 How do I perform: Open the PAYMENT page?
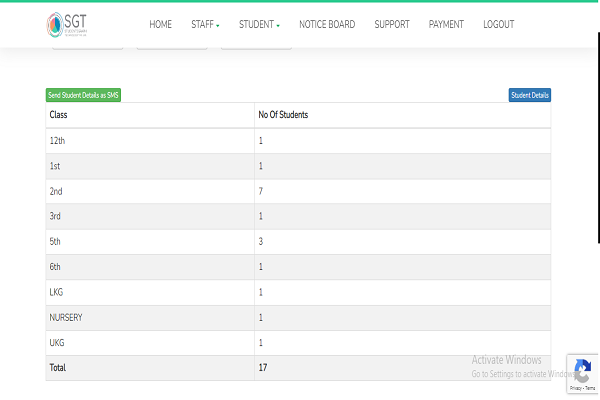[x=446, y=25]
